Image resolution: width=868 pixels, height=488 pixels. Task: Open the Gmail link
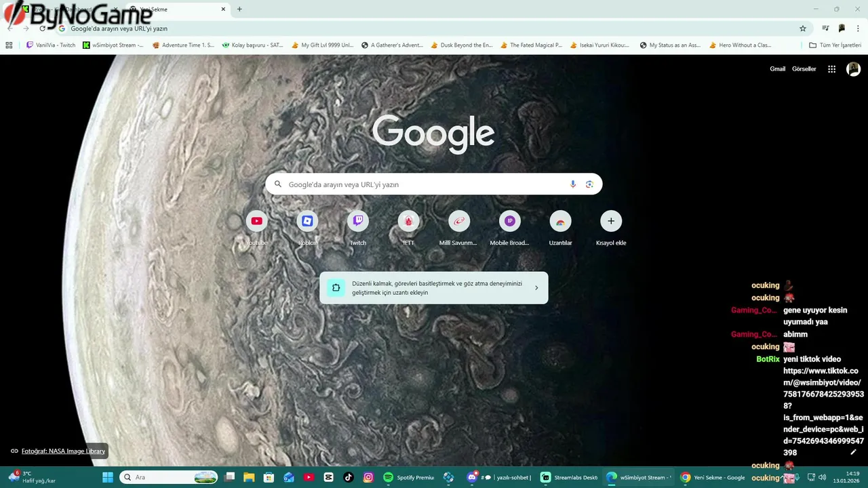(x=777, y=69)
